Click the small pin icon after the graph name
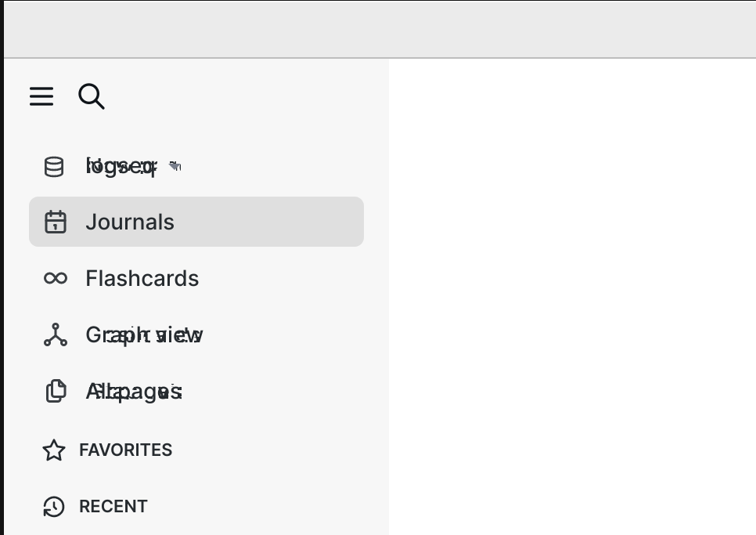The width and height of the screenshot is (756, 535). coord(175,165)
